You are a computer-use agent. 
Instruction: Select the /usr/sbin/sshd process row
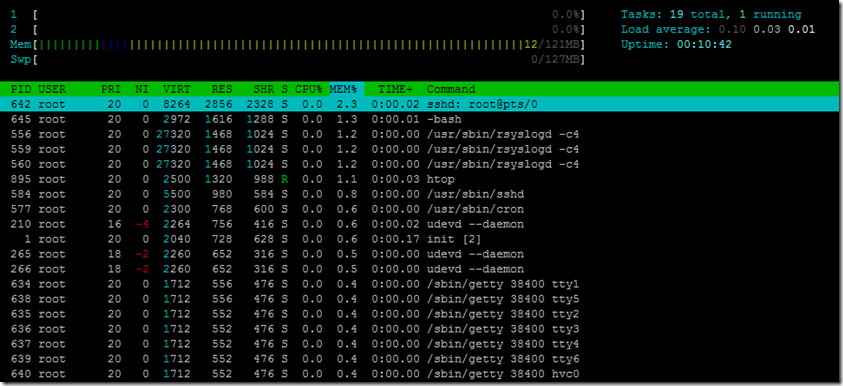pos(419,194)
